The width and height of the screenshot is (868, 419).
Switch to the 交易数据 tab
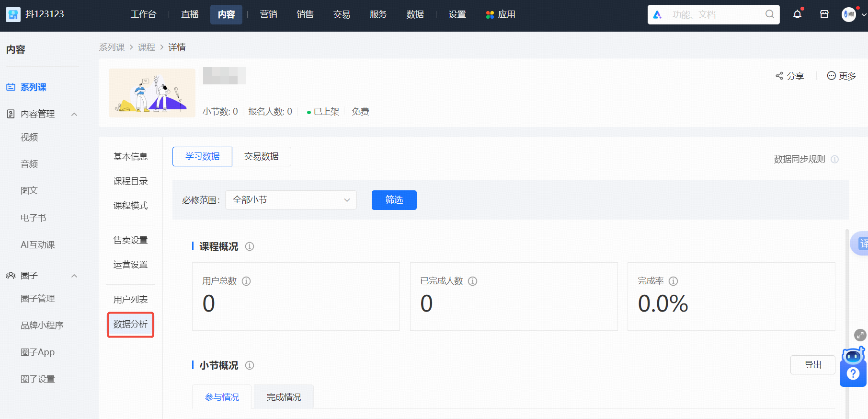coord(261,156)
